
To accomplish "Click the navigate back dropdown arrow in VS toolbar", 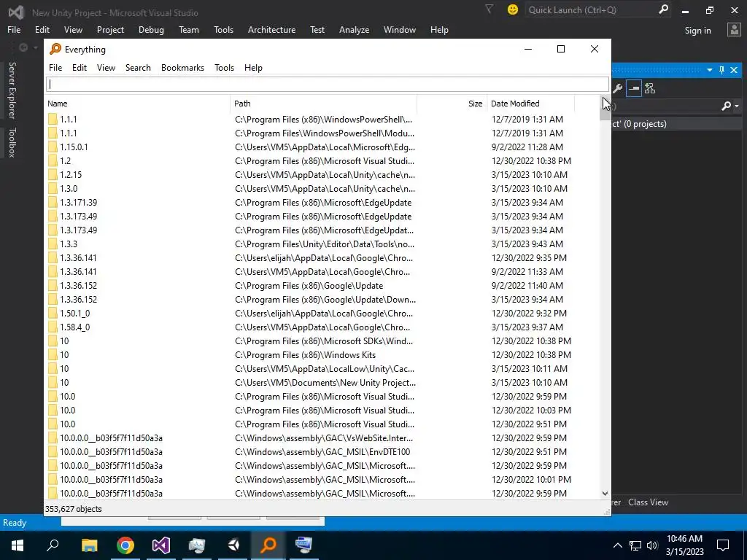I will pyautogui.click(x=35, y=47).
